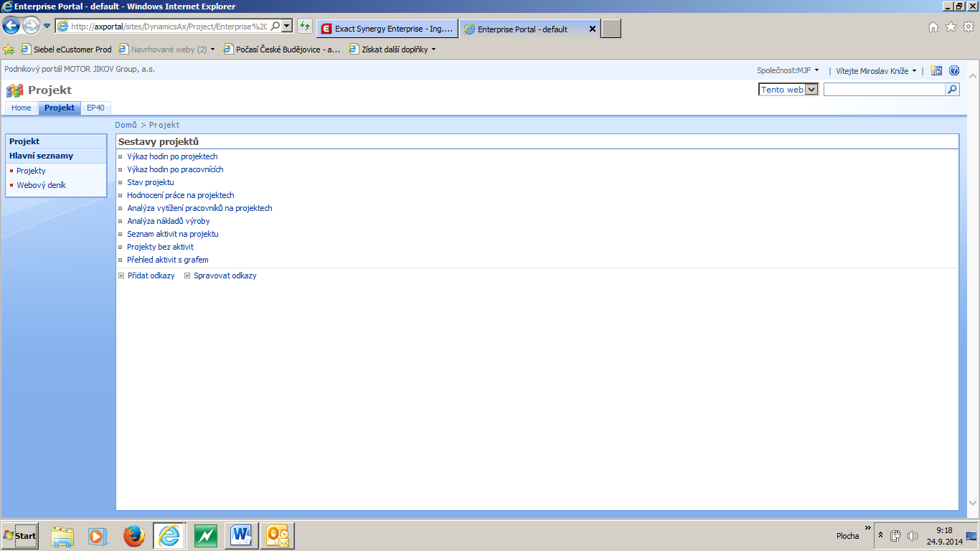Image resolution: width=980 pixels, height=551 pixels.
Task: Click the blue help question mark icon
Action: [954, 70]
